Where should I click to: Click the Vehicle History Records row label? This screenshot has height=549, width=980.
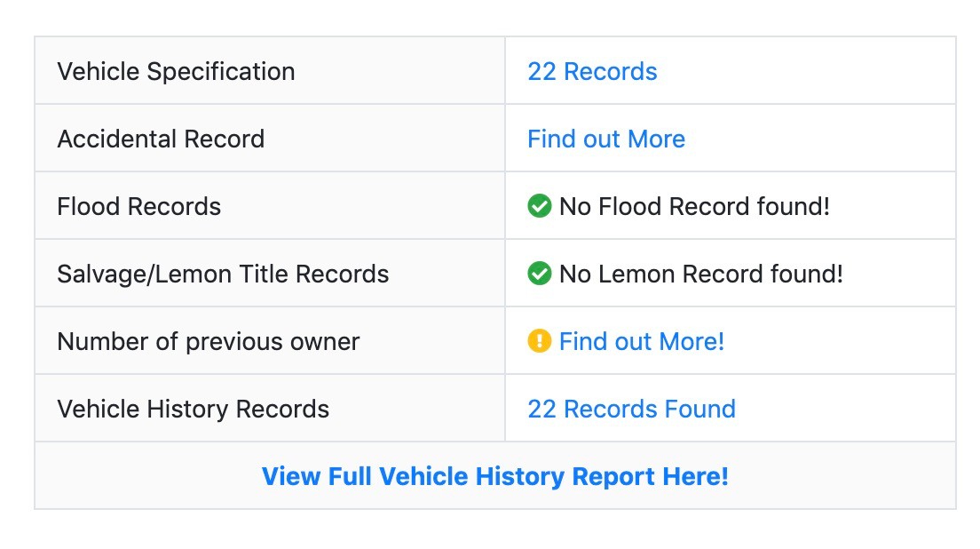tap(193, 408)
